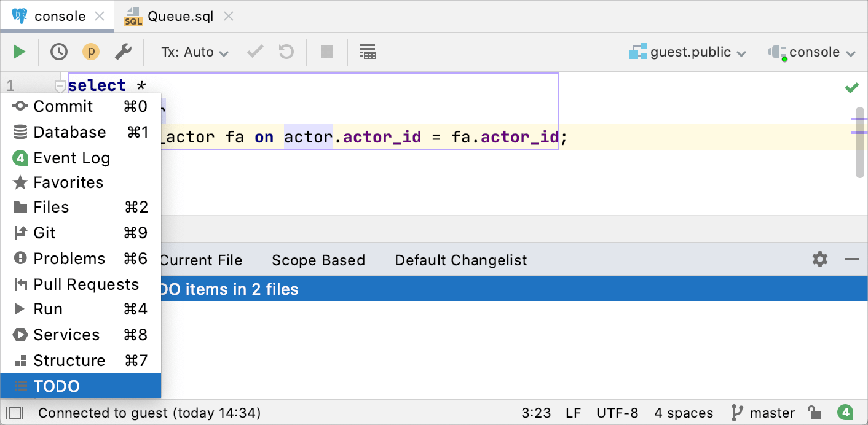This screenshot has height=425, width=868.
Task: Click the wrench settings icon
Action: click(x=123, y=52)
